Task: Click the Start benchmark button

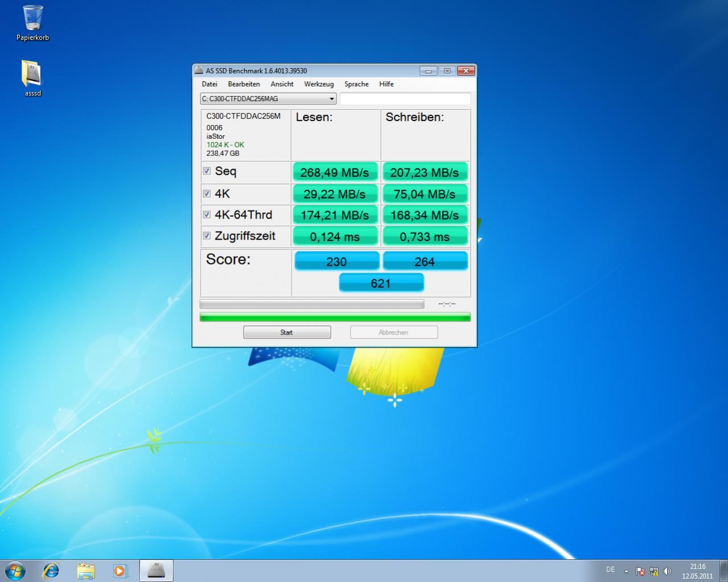Action: click(287, 332)
